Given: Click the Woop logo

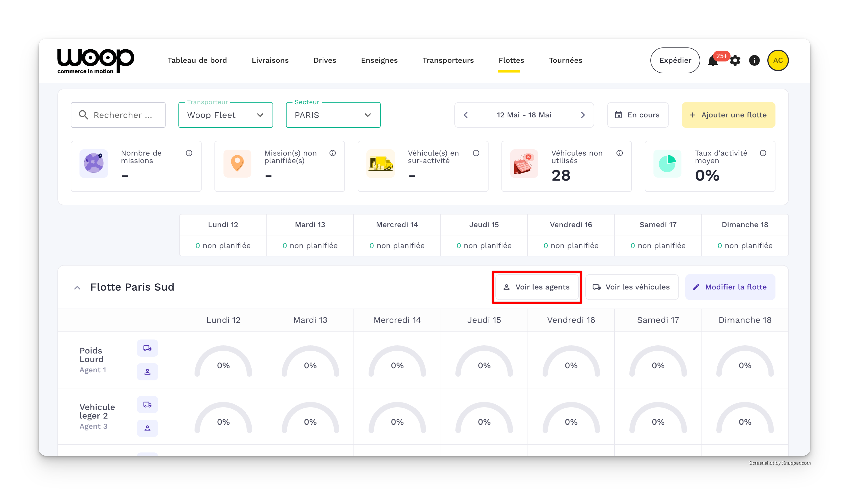Looking at the screenshot, I should [96, 61].
